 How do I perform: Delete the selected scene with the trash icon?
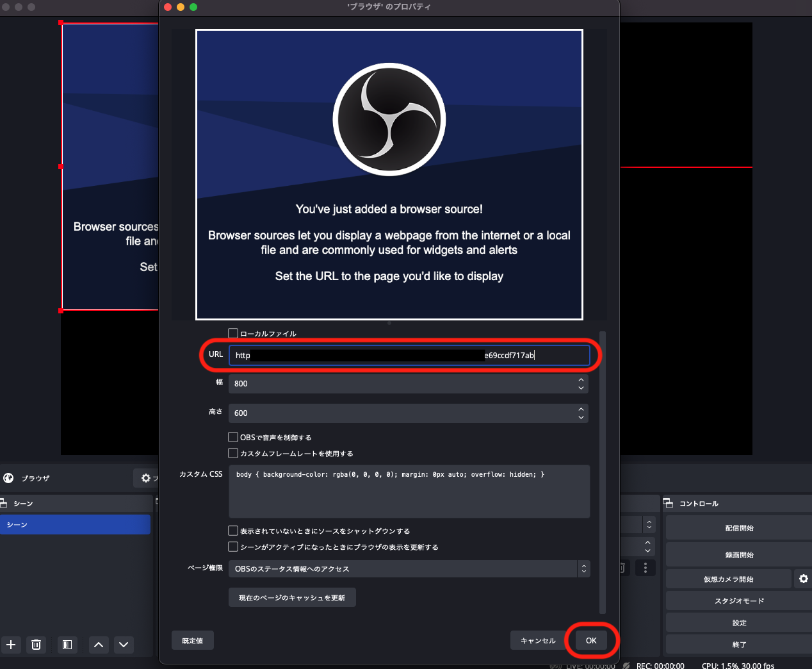[x=37, y=645]
